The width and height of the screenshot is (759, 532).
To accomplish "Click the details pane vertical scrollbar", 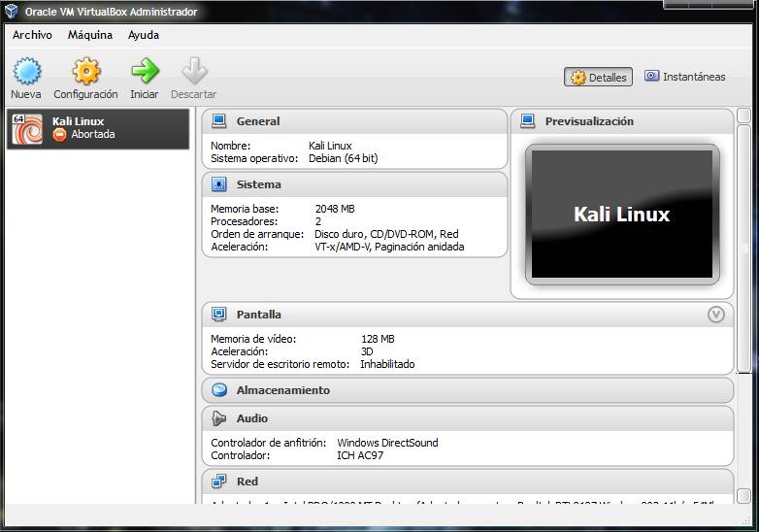I will (x=743, y=249).
